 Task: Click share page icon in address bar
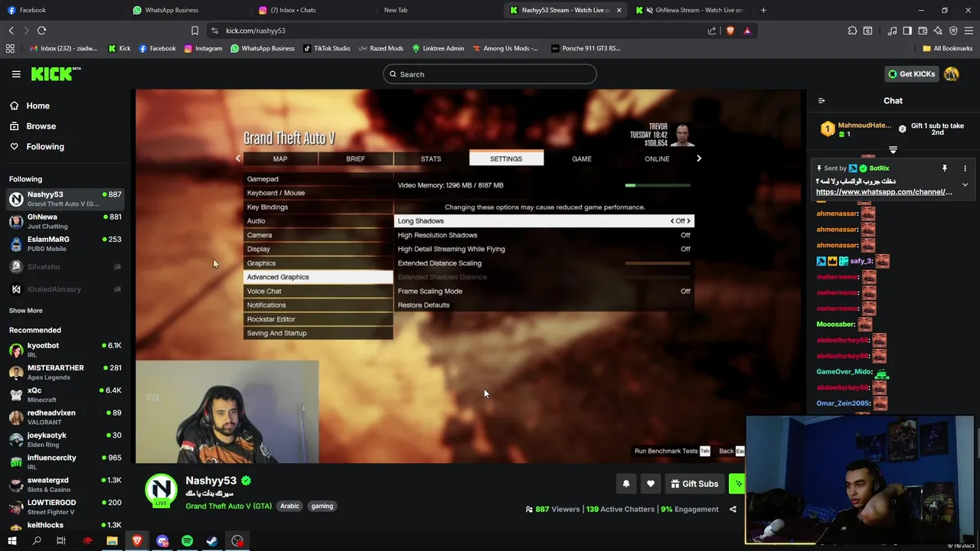[x=712, y=31]
